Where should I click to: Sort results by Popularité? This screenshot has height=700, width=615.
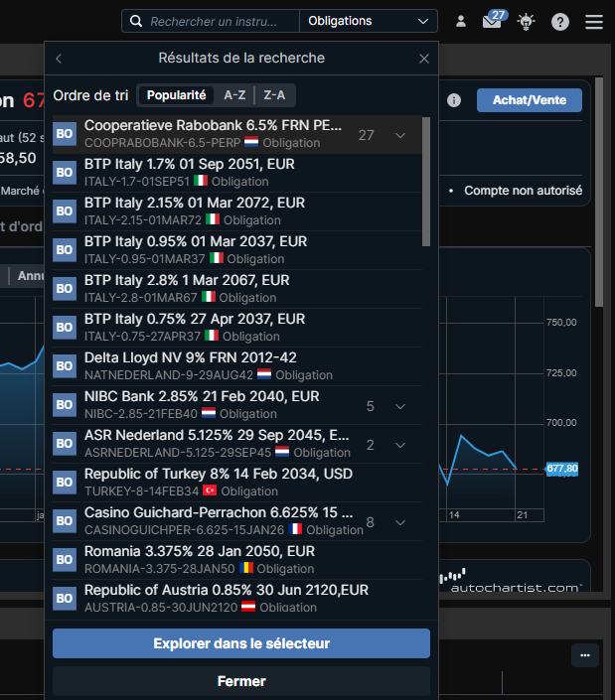pyautogui.click(x=177, y=95)
